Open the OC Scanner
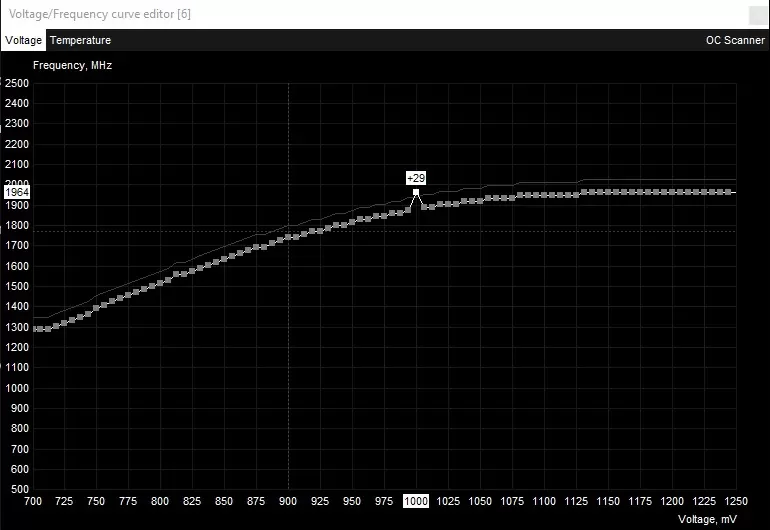The width and height of the screenshot is (770, 530). 735,41
